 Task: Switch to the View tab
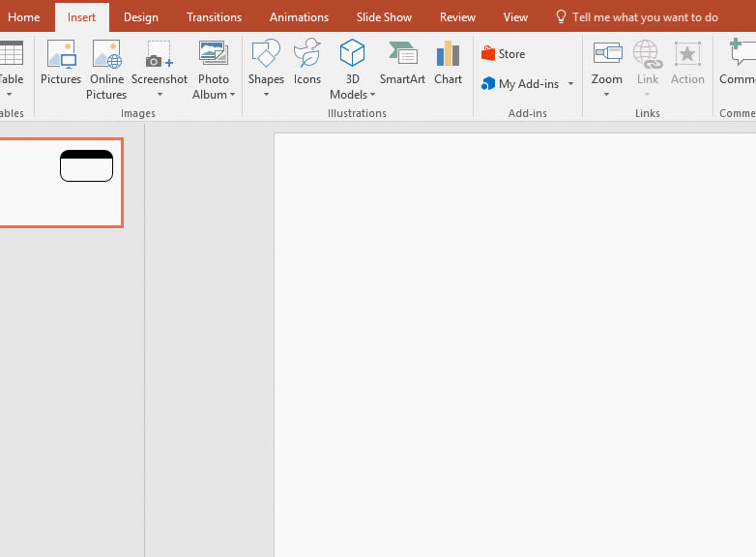tap(515, 17)
